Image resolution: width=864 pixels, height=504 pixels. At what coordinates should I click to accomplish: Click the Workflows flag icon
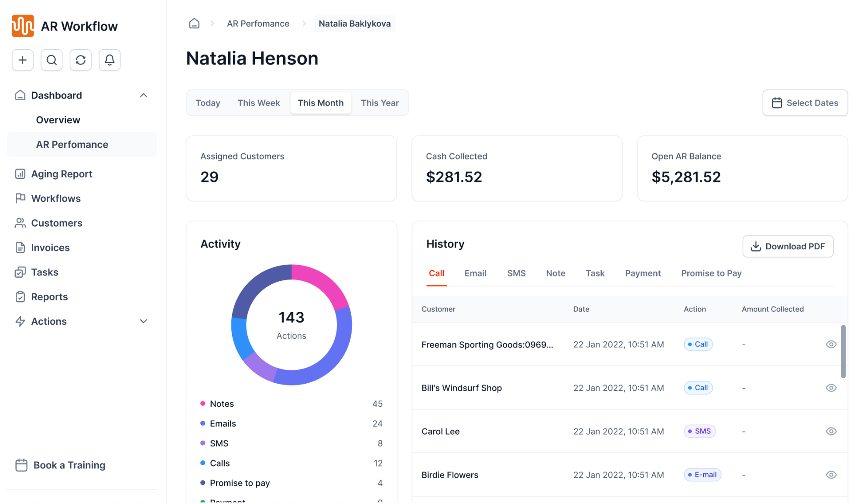click(x=20, y=198)
